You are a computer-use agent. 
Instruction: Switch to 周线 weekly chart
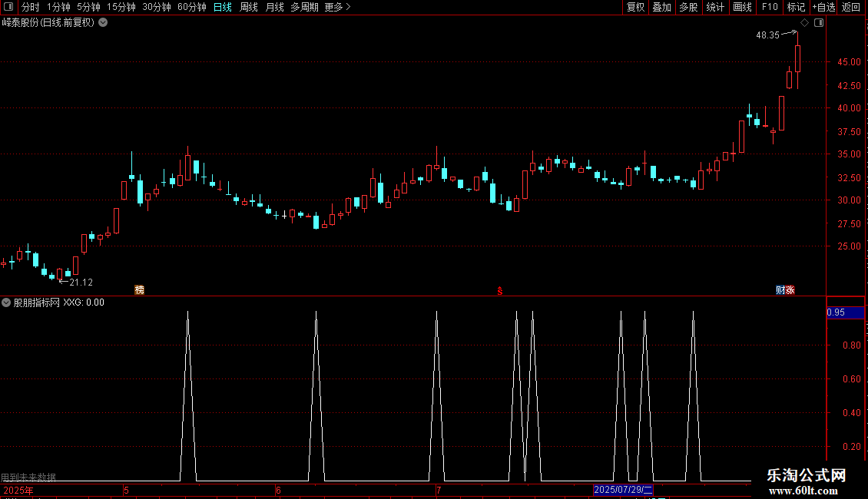[x=249, y=7]
